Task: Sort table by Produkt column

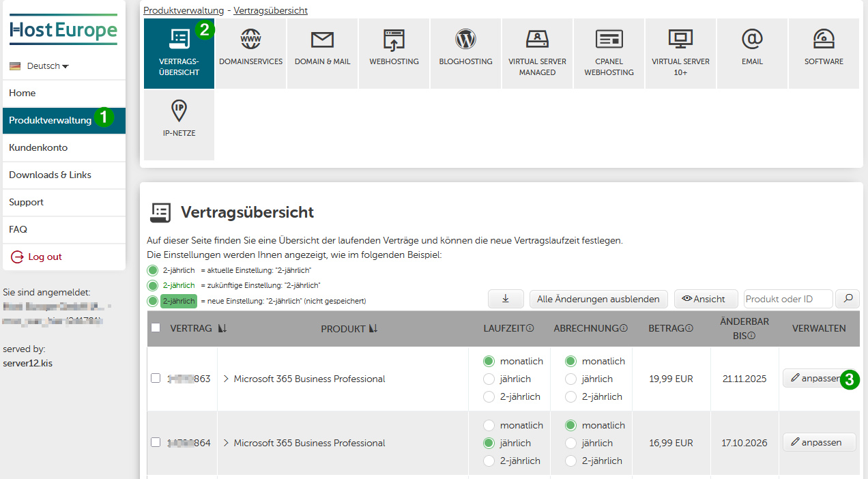Action: click(373, 329)
